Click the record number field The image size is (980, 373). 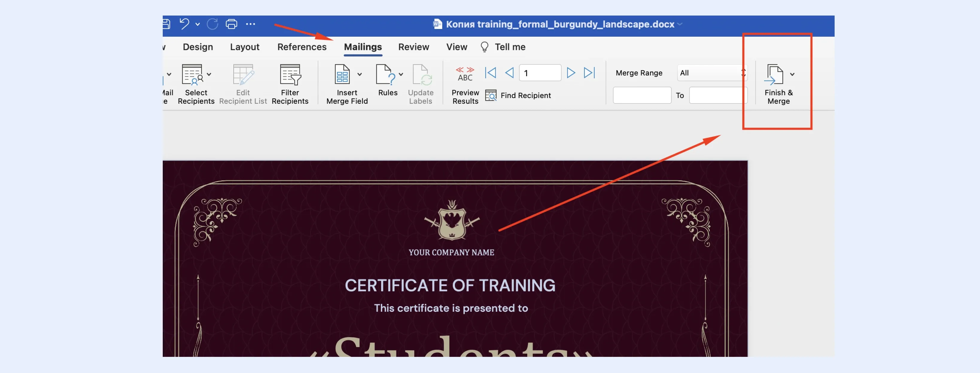click(x=540, y=73)
